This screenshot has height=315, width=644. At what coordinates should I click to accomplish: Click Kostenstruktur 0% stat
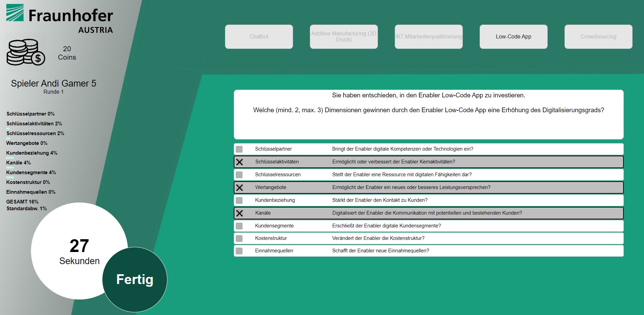click(x=28, y=182)
